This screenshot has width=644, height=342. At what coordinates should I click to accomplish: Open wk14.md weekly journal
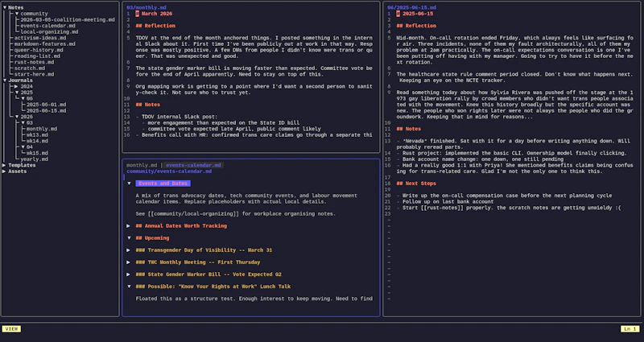[x=37, y=142]
